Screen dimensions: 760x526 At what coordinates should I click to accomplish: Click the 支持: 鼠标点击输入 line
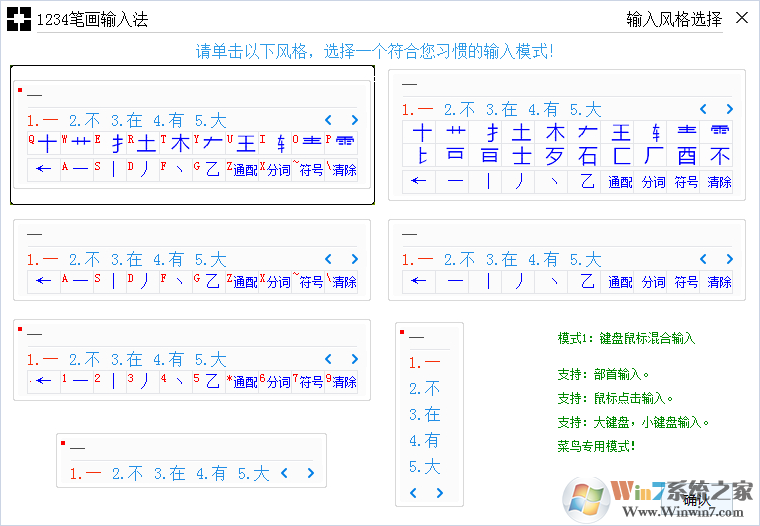616,398
